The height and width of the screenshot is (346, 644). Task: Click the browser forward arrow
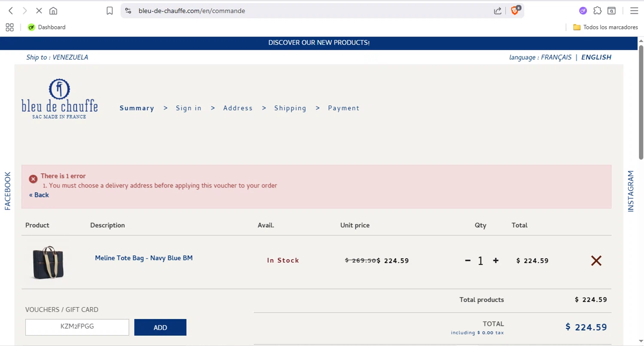coord(25,11)
